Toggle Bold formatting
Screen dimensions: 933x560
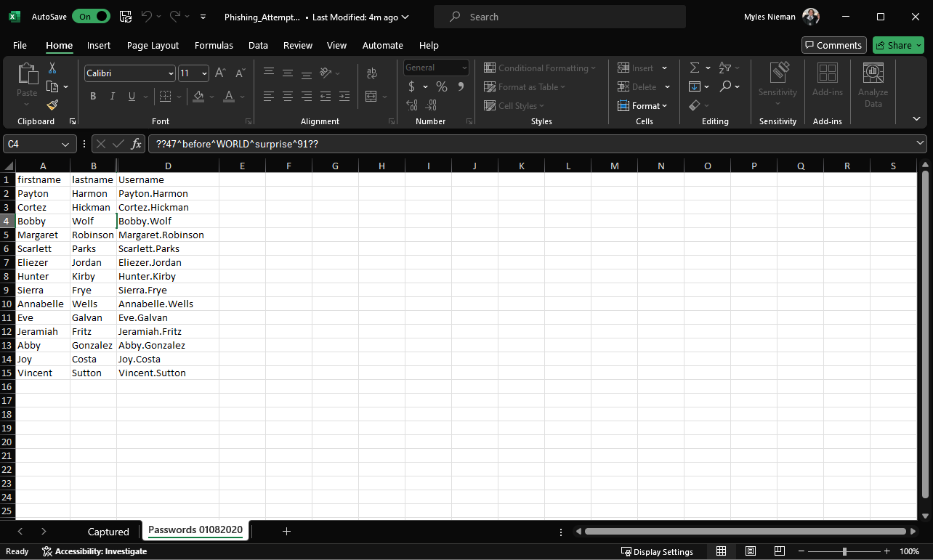(93, 96)
